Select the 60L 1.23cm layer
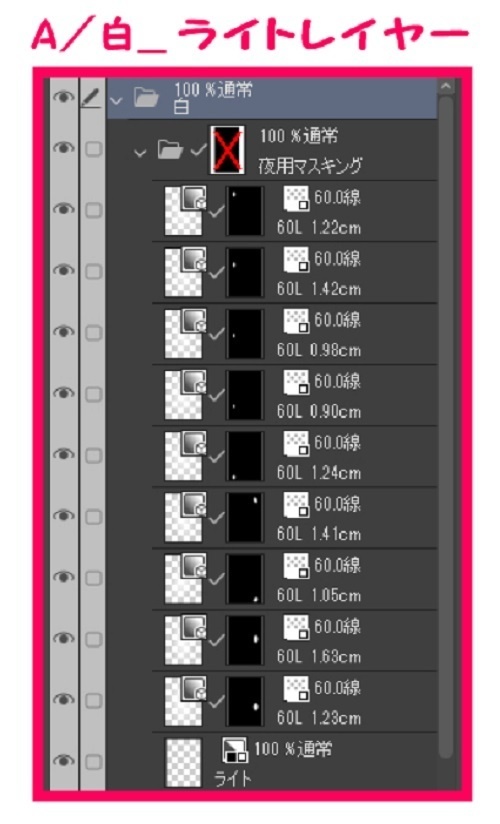This screenshot has height=824, width=500. [x=294, y=702]
